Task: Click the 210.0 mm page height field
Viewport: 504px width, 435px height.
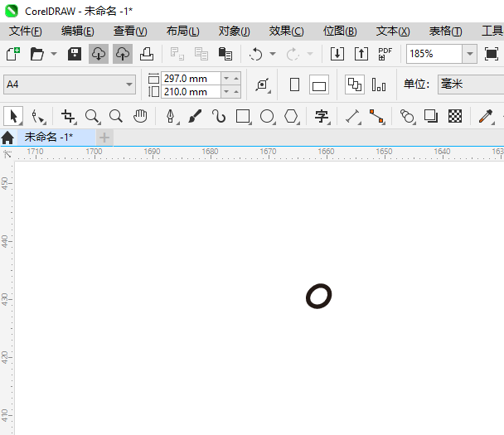Action: point(191,92)
